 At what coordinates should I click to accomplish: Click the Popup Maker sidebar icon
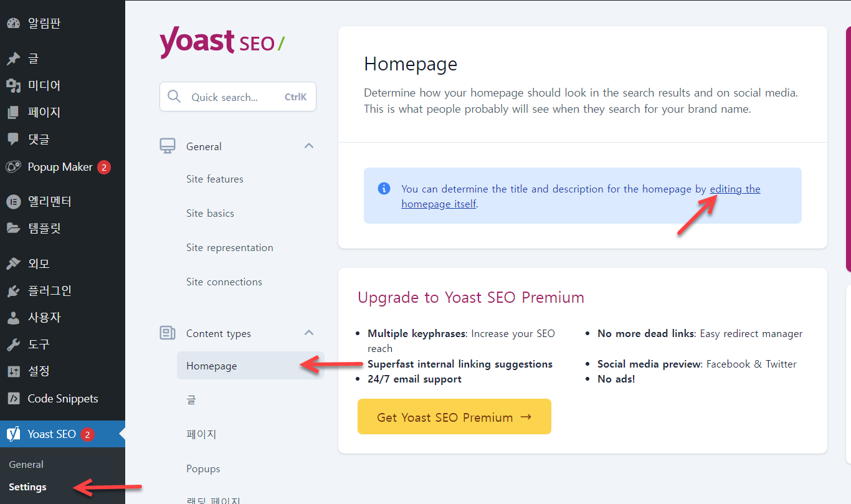click(14, 167)
